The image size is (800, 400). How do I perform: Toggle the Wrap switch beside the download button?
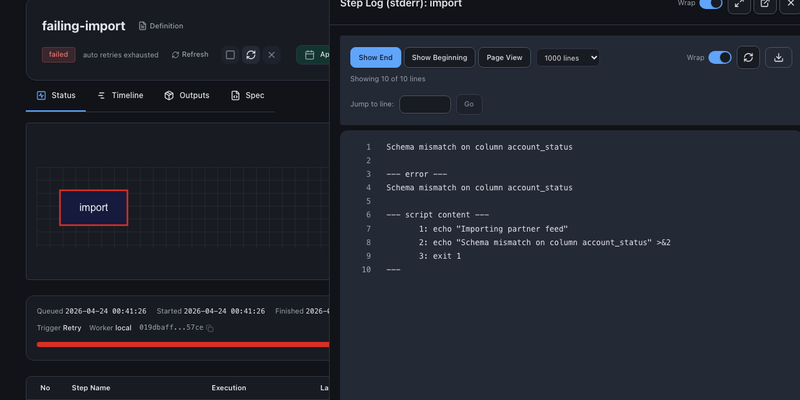tap(720, 58)
